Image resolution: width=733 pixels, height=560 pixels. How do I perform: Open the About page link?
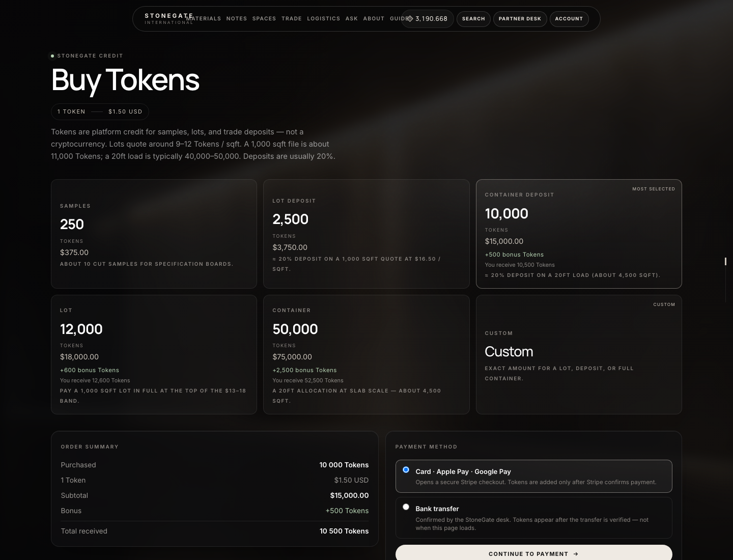tap(374, 19)
